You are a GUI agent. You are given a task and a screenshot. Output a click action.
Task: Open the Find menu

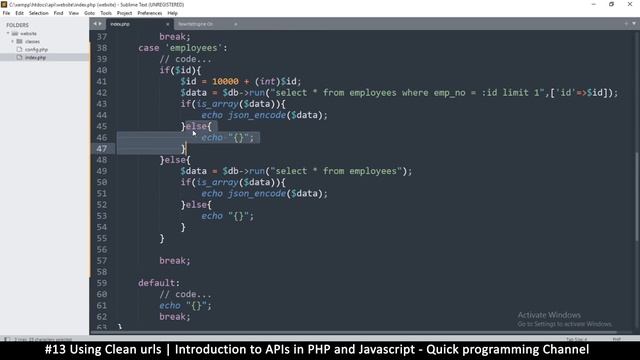[58, 13]
